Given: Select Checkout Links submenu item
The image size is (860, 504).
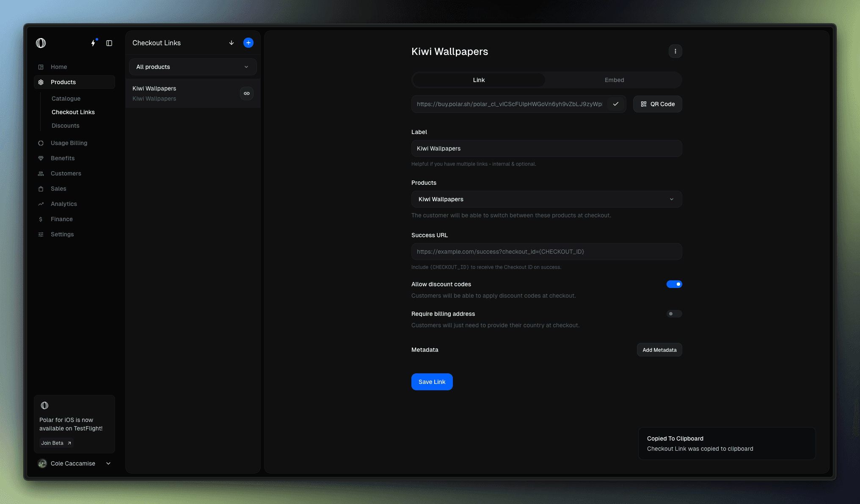Looking at the screenshot, I should coord(73,112).
